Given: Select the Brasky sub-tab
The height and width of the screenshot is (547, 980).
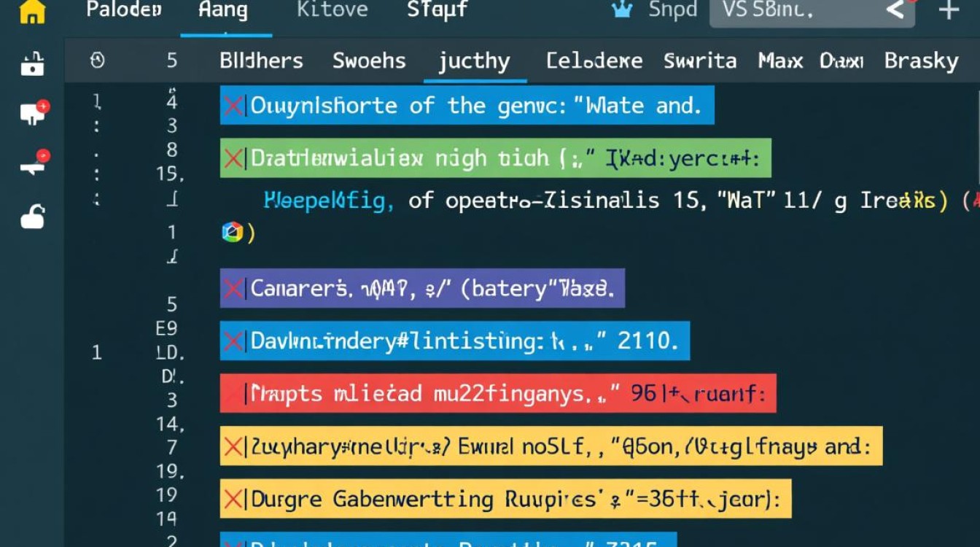Looking at the screenshot, I should [x=921, y=61].
